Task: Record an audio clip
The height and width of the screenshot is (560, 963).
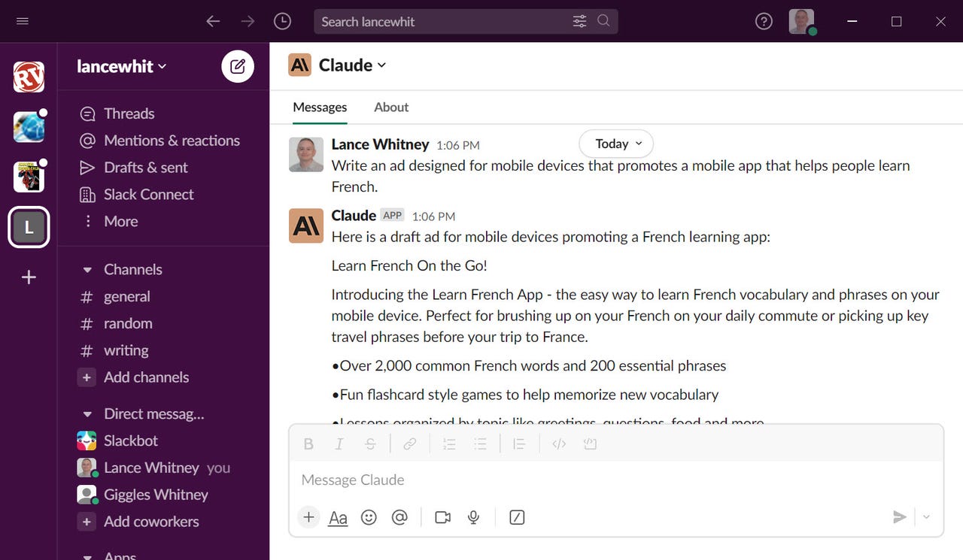Action: point(473,517)
